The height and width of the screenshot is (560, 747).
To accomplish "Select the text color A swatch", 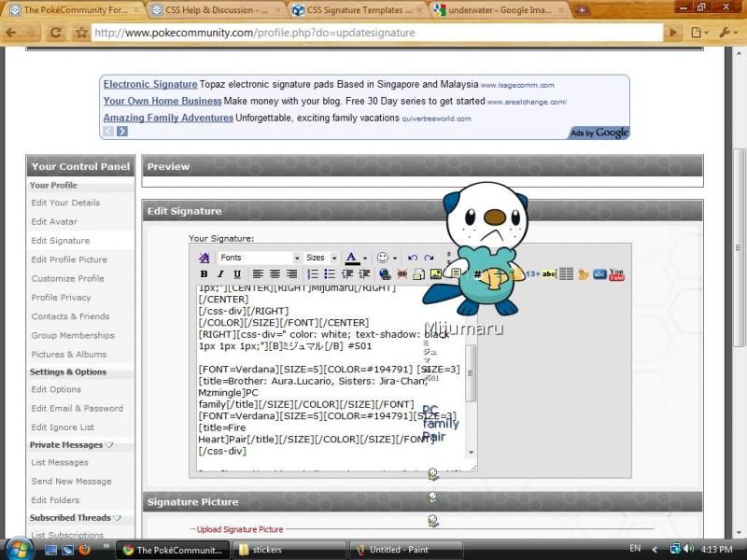I will [x=351, y=258].
